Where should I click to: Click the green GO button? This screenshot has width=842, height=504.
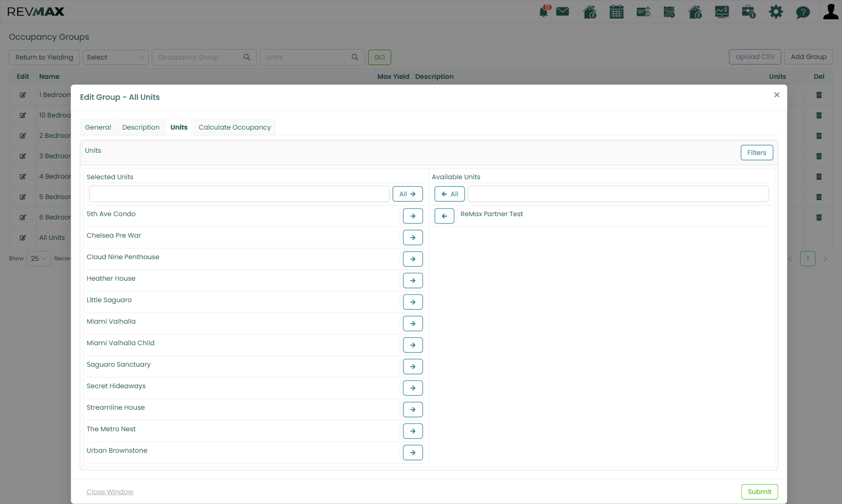pyautogui.click(x=380, y=57)
